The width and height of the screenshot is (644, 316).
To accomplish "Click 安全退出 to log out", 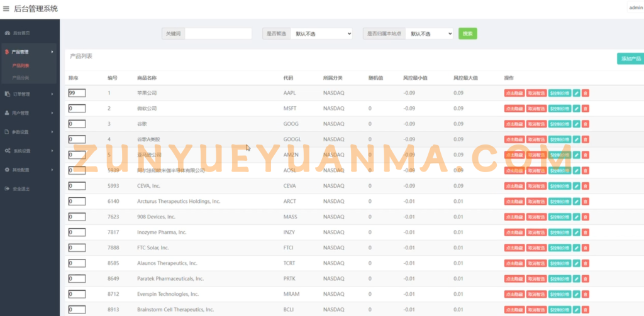I will point(21,189).
